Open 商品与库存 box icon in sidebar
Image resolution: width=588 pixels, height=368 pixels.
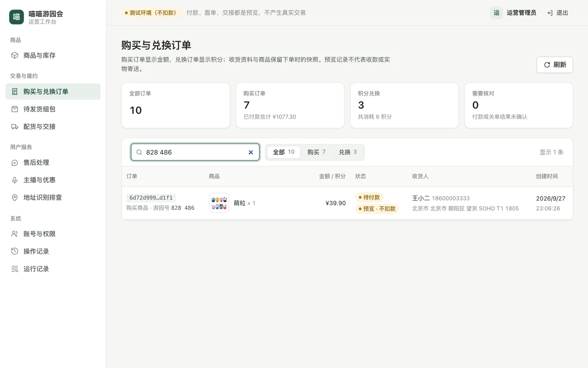coord(15,55)
